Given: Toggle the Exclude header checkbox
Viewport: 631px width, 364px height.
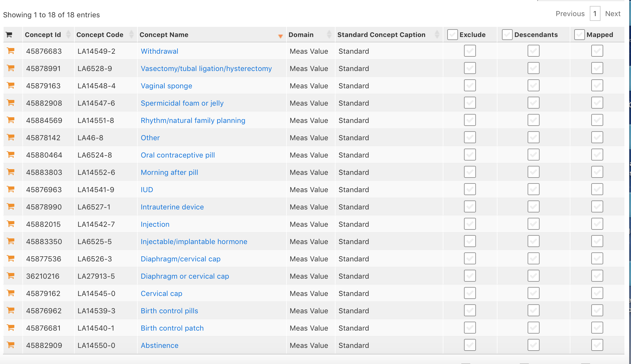Looking at the screenshot, I should 452,35.
